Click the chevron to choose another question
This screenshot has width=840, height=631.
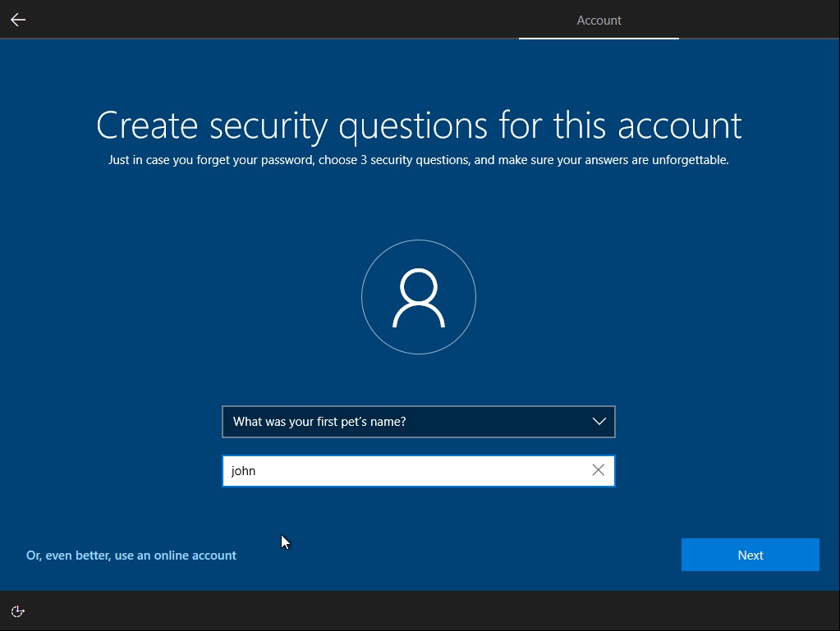598,421
